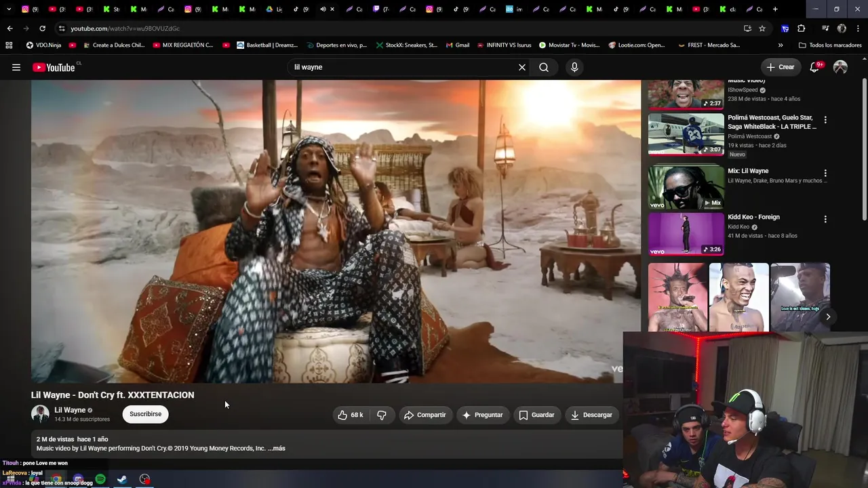The image size is (868, 488).
Task: Start voice search with the microphone
Action: pyautogui.click(x=574, y=67)
